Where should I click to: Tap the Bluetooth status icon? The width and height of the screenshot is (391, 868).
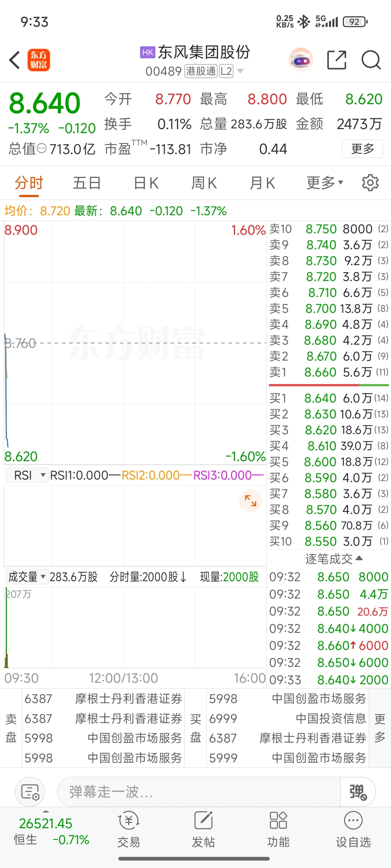tap(303, 22)
